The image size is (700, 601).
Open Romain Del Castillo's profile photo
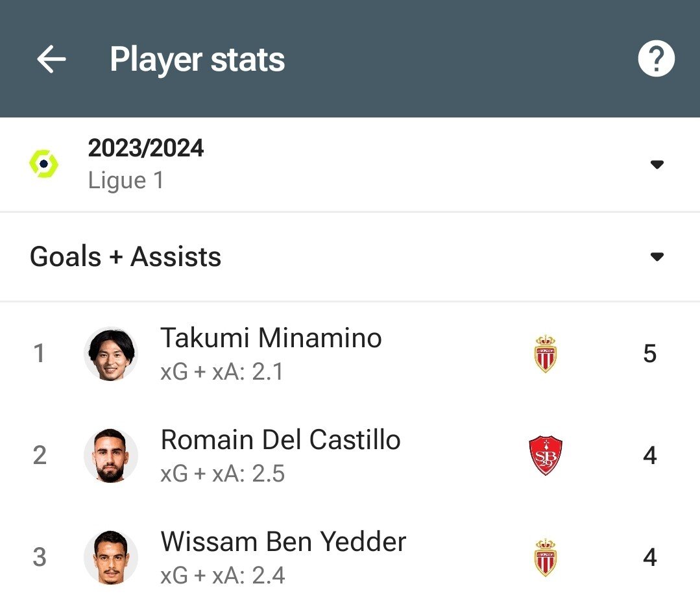[x=111, y=456]
